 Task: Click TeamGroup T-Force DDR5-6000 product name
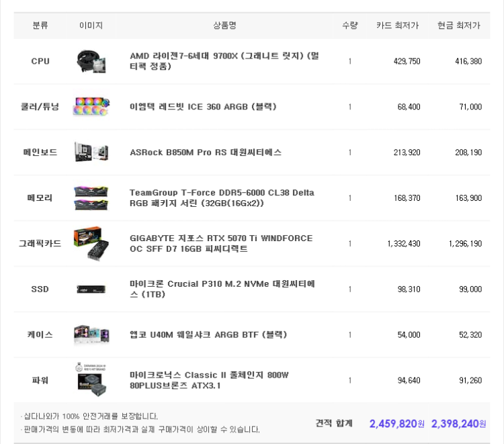tap(222, 198)
